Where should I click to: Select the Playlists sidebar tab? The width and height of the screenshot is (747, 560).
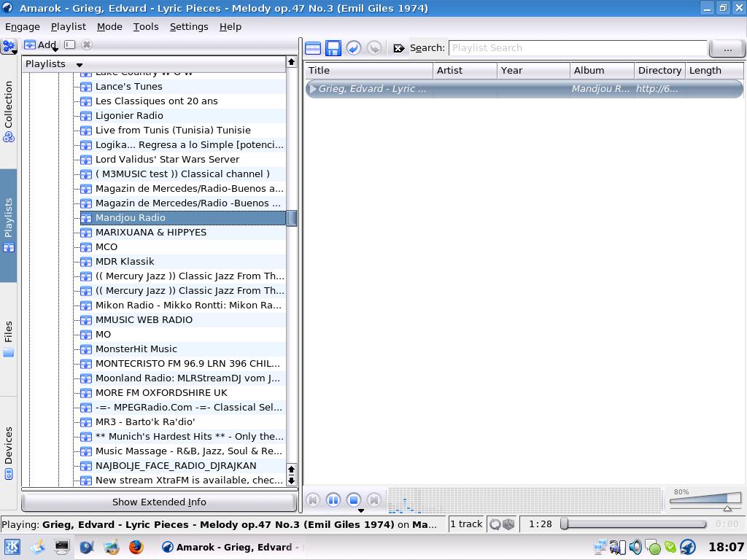pyautogui.click(x=8, y=225)
